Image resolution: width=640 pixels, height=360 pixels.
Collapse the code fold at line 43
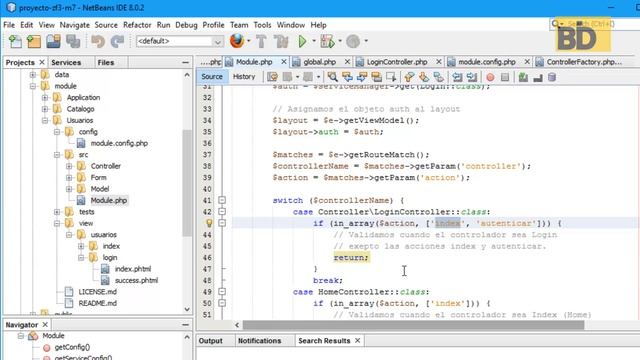[x=222, y=223]
